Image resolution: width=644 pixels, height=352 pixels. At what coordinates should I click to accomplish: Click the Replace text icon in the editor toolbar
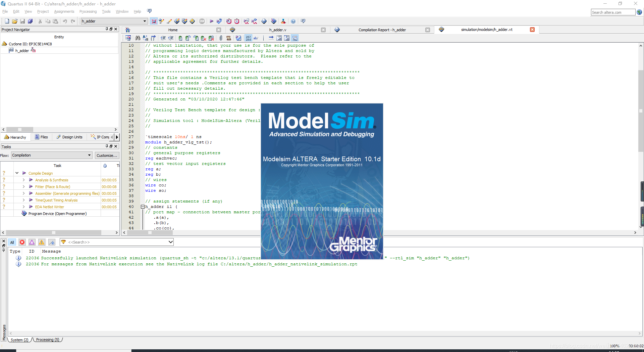click(145, 38)
